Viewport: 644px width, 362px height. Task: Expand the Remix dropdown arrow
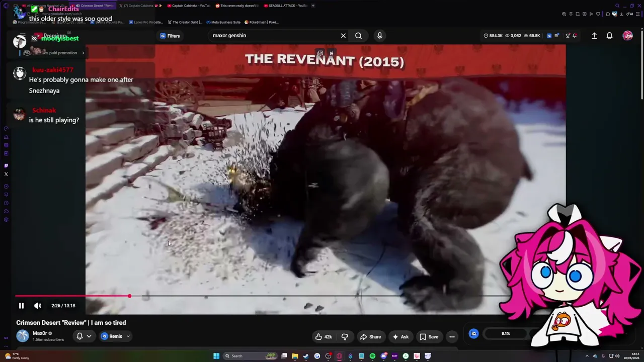(x=128, y=336)
